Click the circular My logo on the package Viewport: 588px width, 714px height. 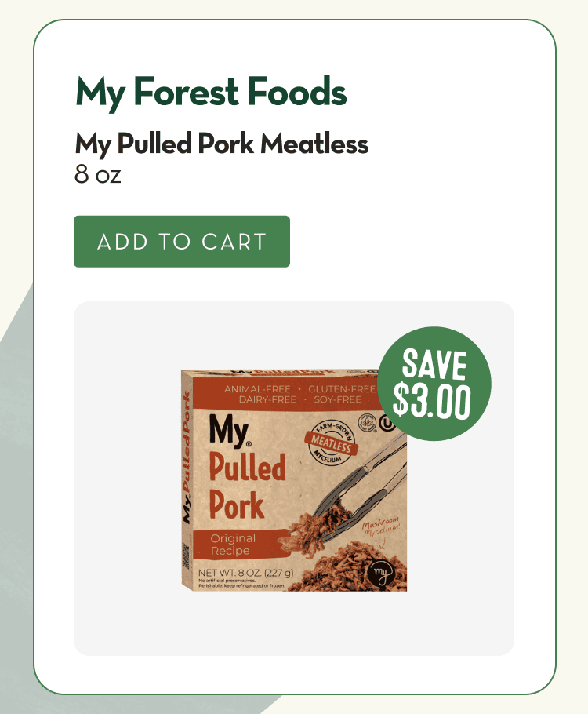380,574
